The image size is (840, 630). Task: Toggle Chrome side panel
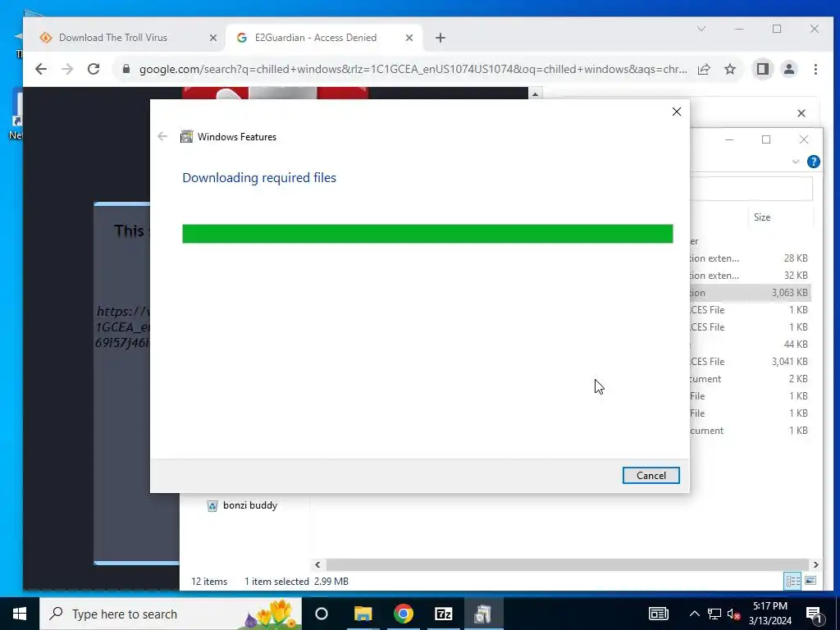tap(763, 69)
